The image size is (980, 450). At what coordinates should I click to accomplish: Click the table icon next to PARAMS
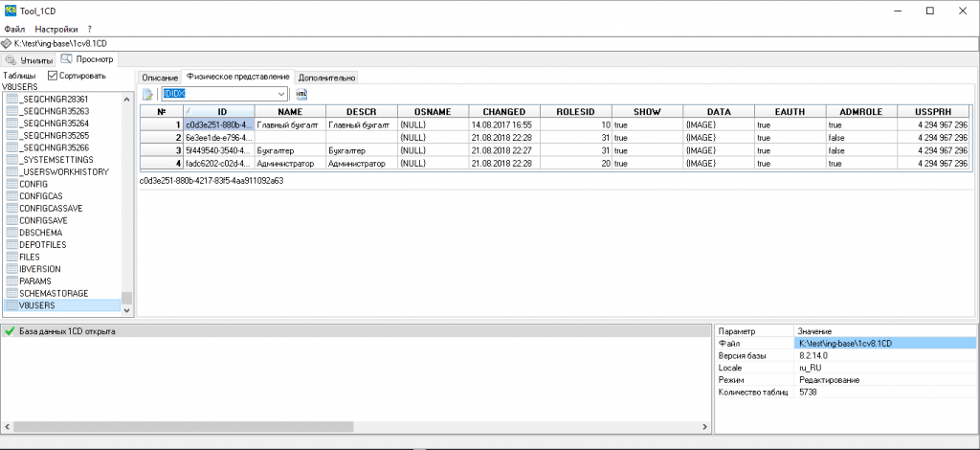pyautogui.click(x=11, y=281)
